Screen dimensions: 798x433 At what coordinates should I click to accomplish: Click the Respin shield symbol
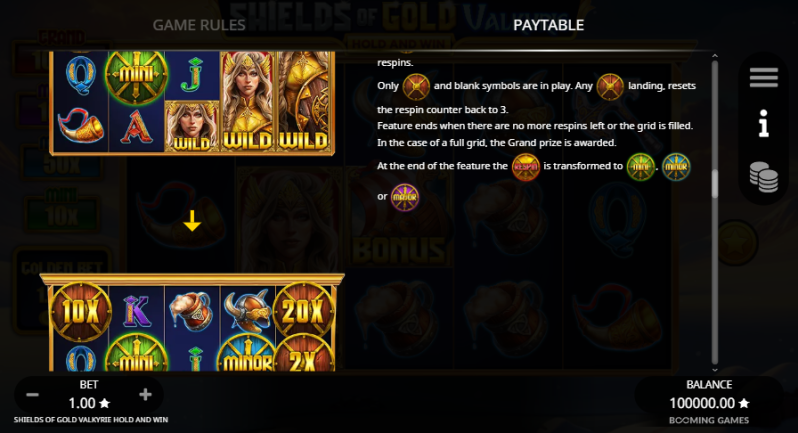526,167
